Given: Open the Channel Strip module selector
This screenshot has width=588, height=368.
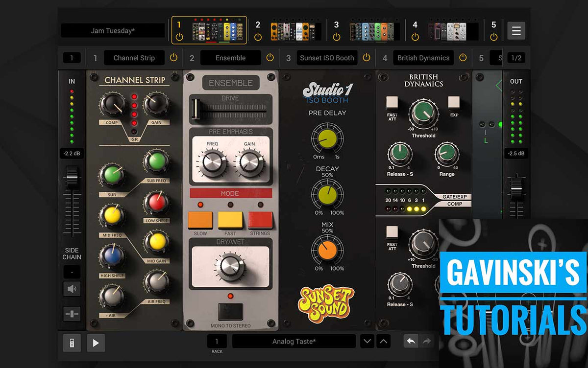Looking at the screenshot, I should (x=134, y=58).
